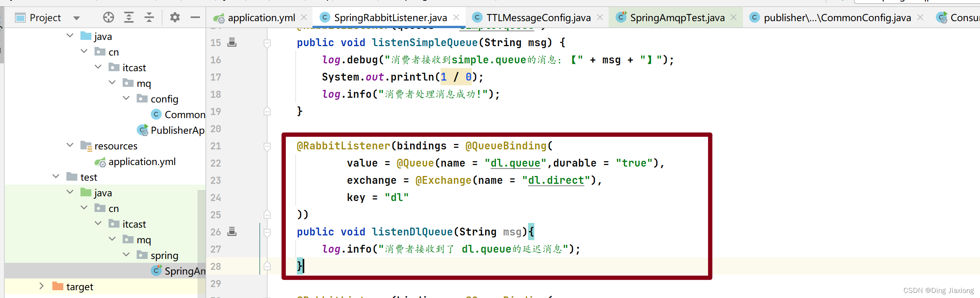Select the target folder in tree

coord(73,287)
